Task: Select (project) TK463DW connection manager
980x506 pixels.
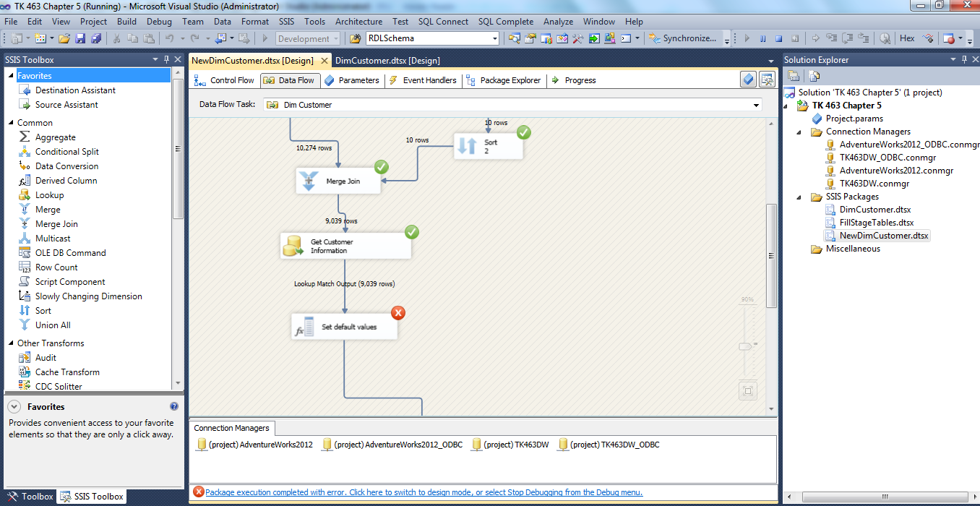Action: [x=510, y=445]
